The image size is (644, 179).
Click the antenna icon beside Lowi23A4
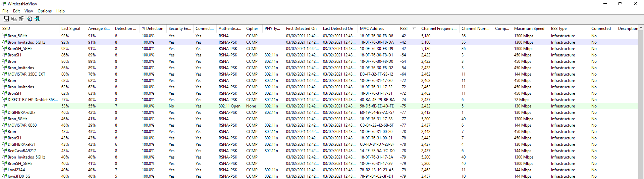[4, 170]
